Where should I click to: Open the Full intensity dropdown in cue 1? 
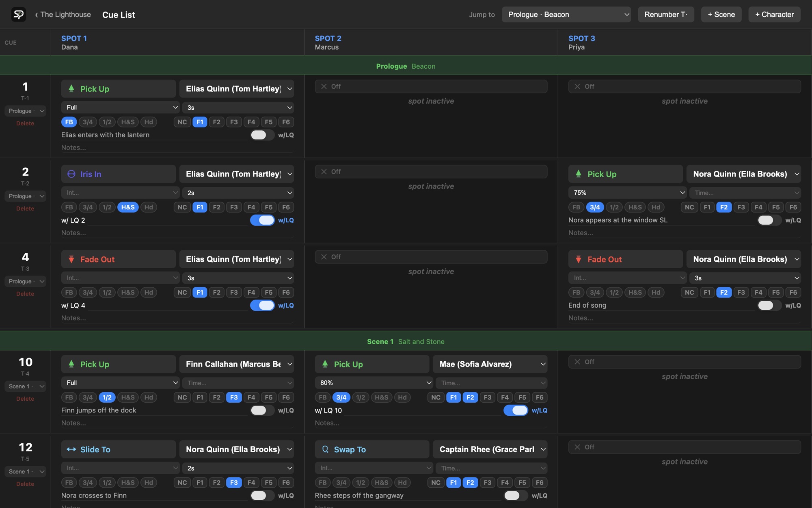(120, 107)
